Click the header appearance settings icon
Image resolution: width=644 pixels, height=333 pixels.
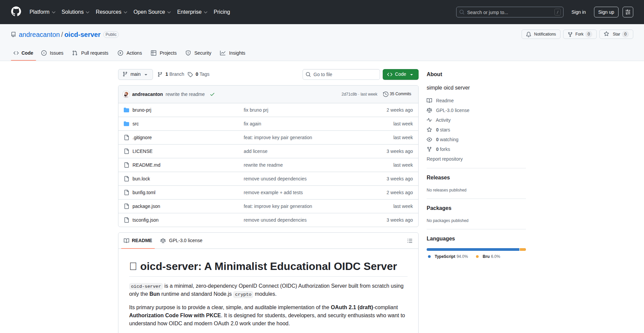[x=628, y=12]
